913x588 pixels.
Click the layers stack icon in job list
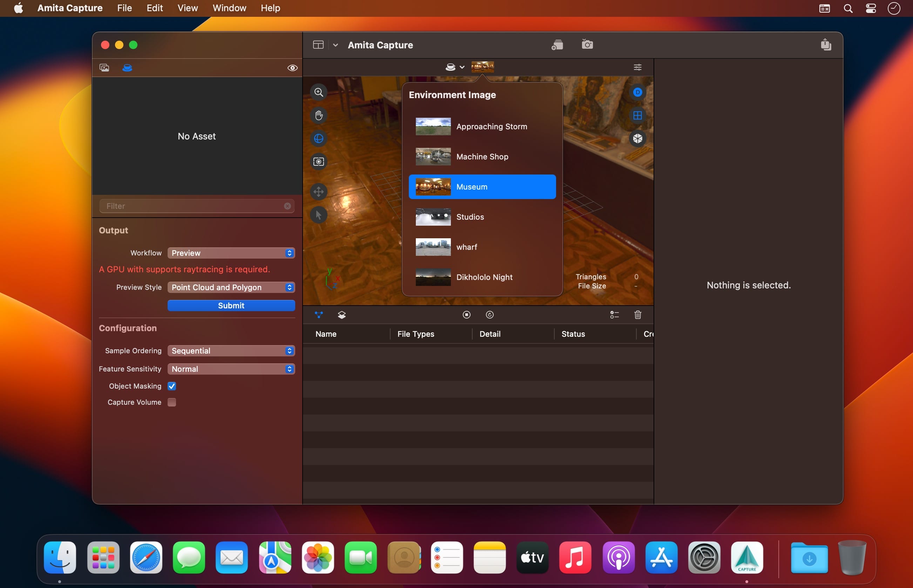[341, 315]
